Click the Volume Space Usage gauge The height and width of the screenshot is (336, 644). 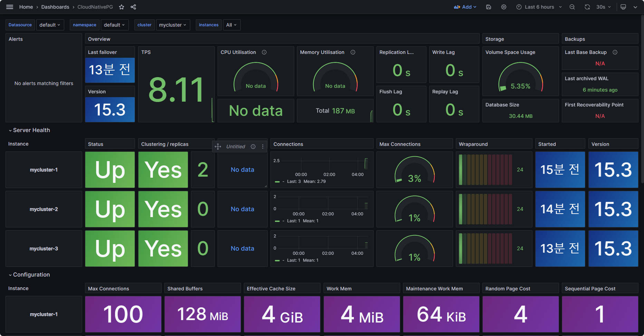coord(521,77)
